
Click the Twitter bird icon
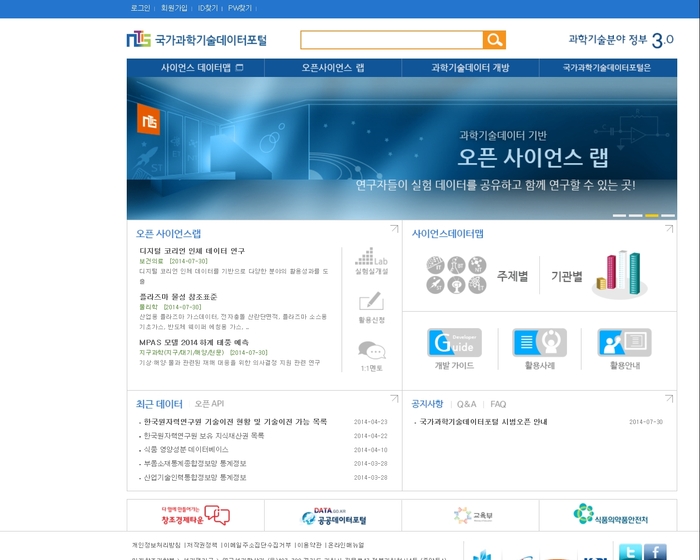[629, 552]
